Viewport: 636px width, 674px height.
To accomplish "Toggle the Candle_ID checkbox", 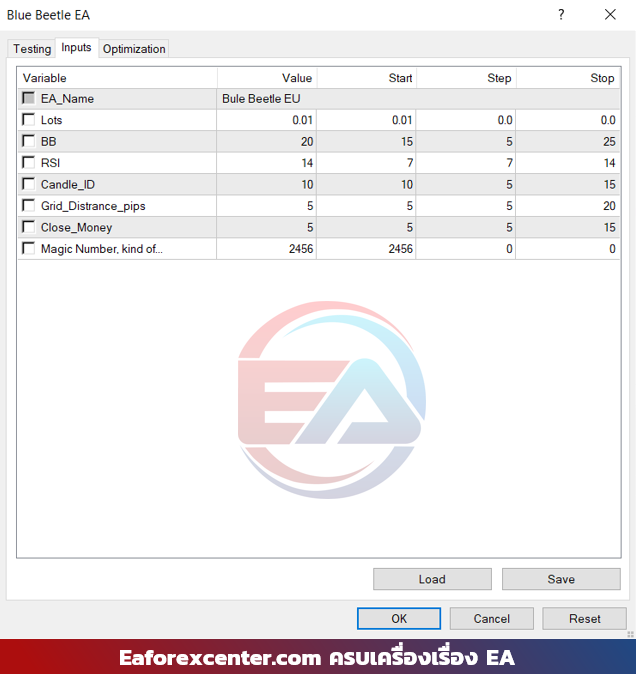I will [28, 185].
